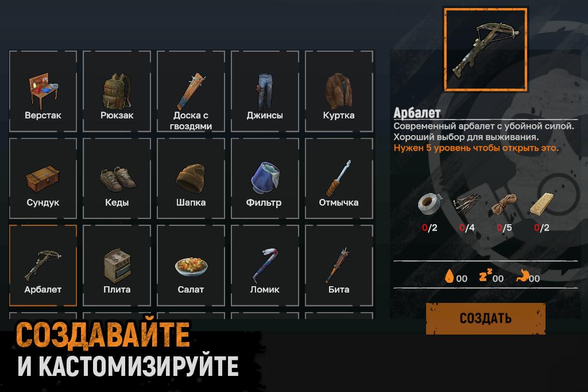The height and width of the screenshot is (392, 588).
Task: Choose the Кеды sneakers recipe
Action: (117, 178)
